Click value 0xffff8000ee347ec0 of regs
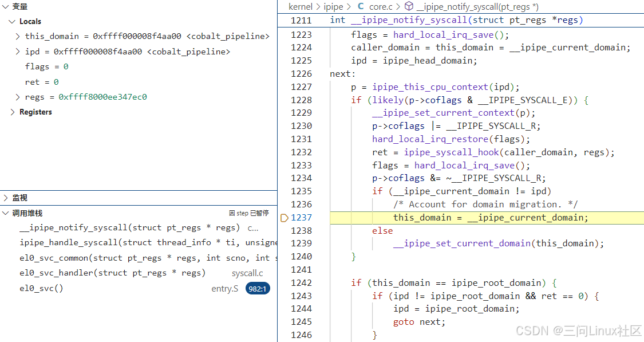This screenshot has width=644, height=342. coord(102,97)
